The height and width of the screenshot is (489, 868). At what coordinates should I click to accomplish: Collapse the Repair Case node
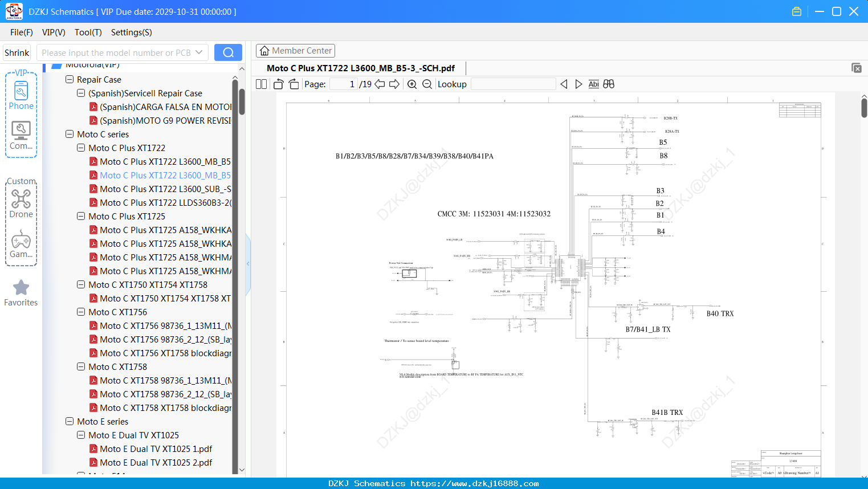click(x=70, y=80)
